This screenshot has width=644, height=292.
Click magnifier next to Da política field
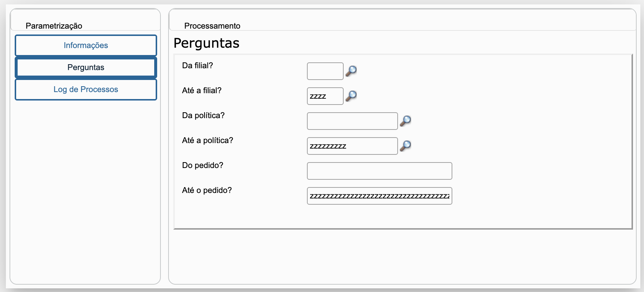[x=405, y=121]
